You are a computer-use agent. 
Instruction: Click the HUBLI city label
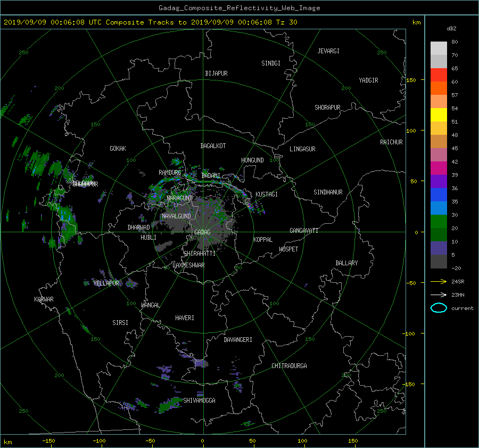[148, 238]
